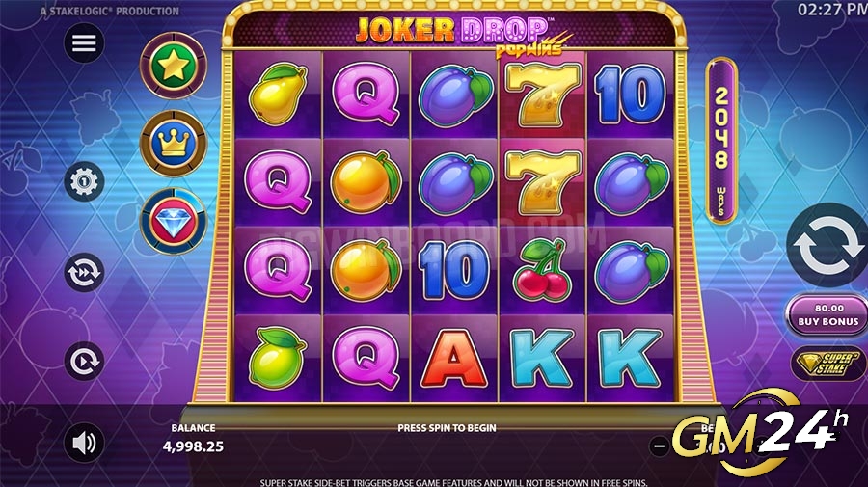This screenshot has height=487, width=868.
Task: Click the red A symbol
Action: pos(454,359)
